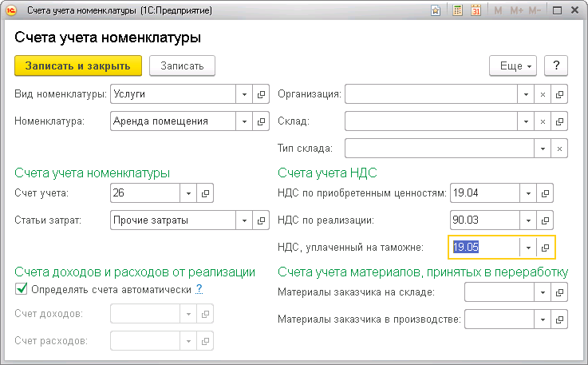Click Записать и закрыть button
Viewport: 588px width, 365px height.
click(x=78, y=66)
